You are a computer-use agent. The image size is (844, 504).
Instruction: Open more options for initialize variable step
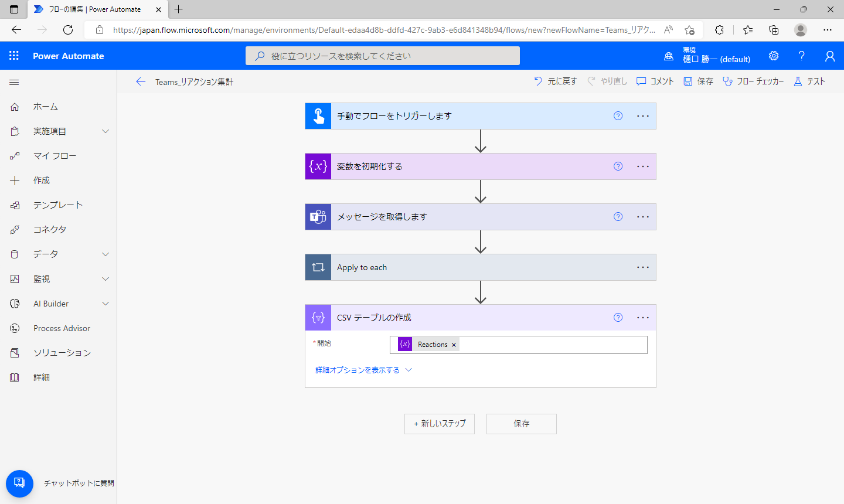643,166
